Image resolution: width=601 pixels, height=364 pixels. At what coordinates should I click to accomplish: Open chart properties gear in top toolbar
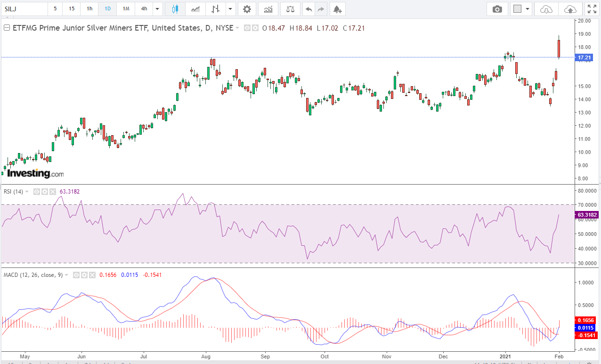[x=247, y=9]
